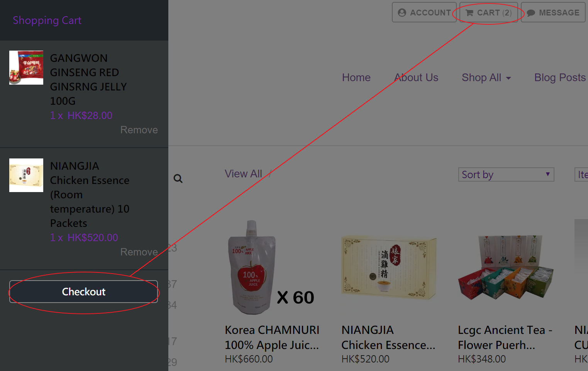Click the search magnifier icon
The image size is (588, 371).
tap(178, 179)
